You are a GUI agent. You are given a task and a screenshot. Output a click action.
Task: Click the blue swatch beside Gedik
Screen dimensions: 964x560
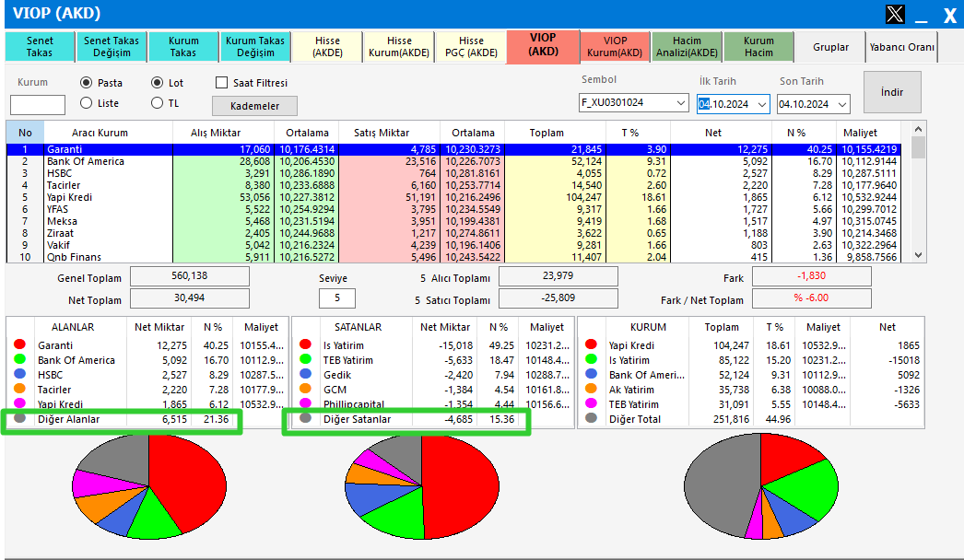306,374
